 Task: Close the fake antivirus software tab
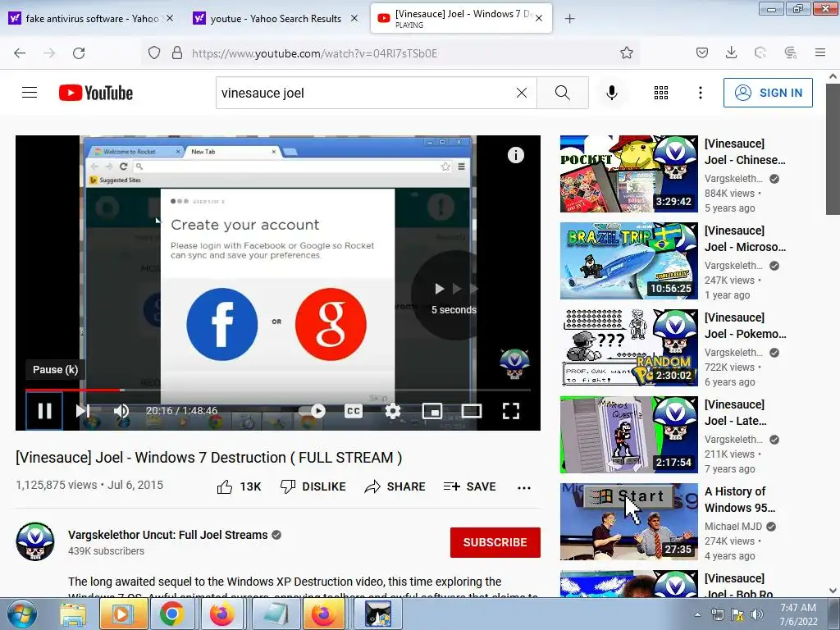[x=169, y=18]
